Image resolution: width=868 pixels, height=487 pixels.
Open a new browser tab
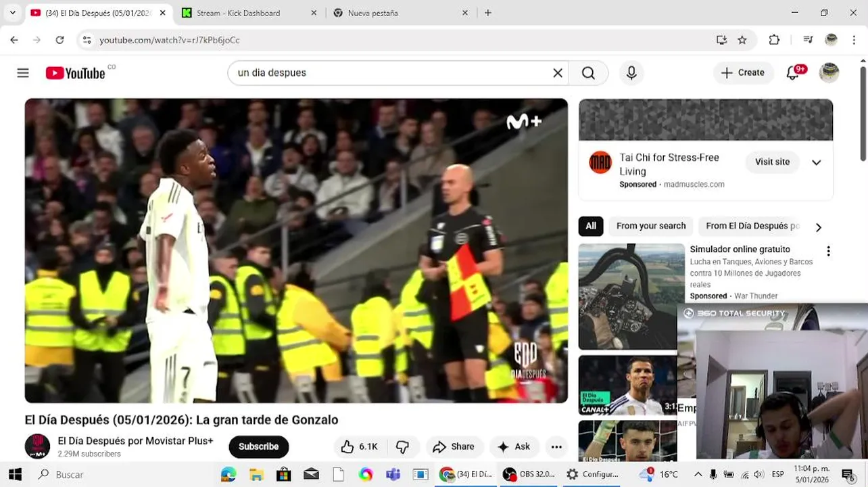coord(488,13)
